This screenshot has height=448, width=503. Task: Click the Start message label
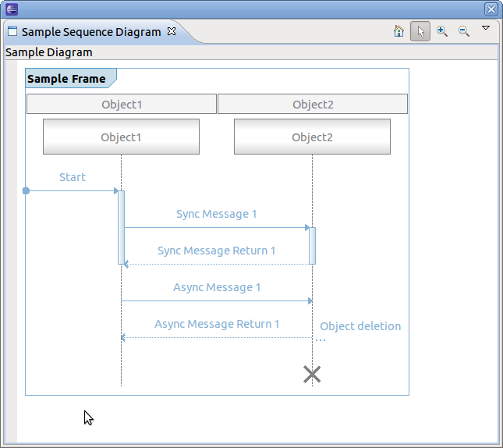tap(73, 177)
